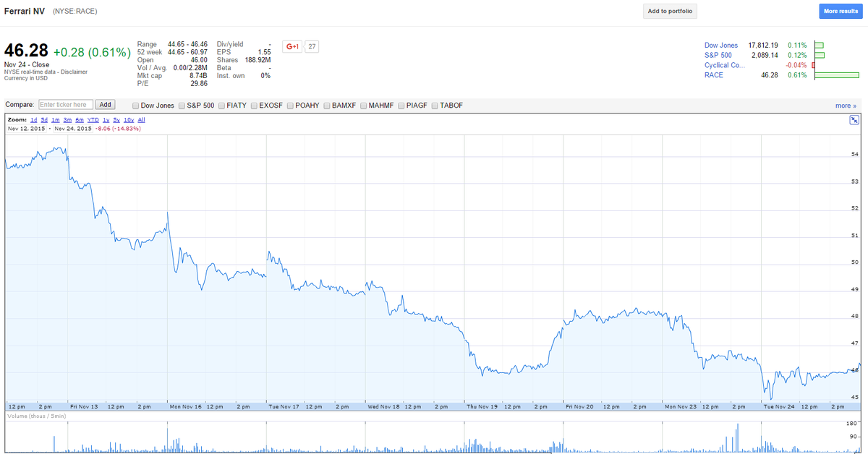Check the POAHY compare box
This screenshot has height=454, width=868.
pos(290,106)
